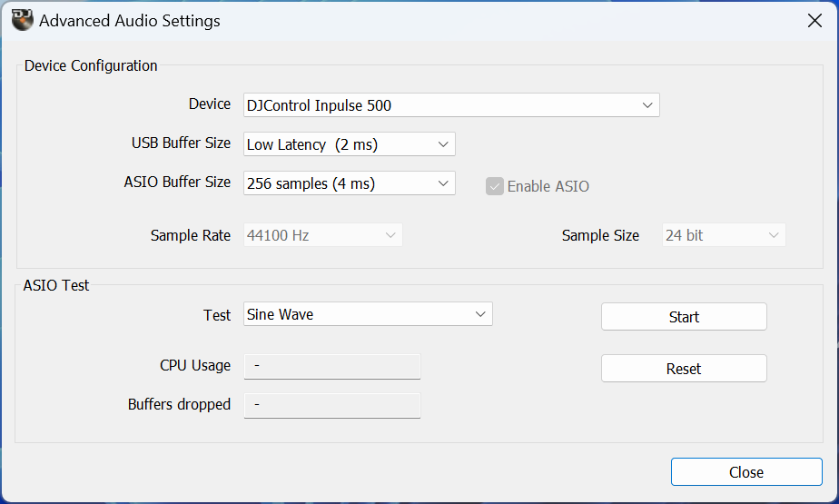Click the Close button

point(746,472)
